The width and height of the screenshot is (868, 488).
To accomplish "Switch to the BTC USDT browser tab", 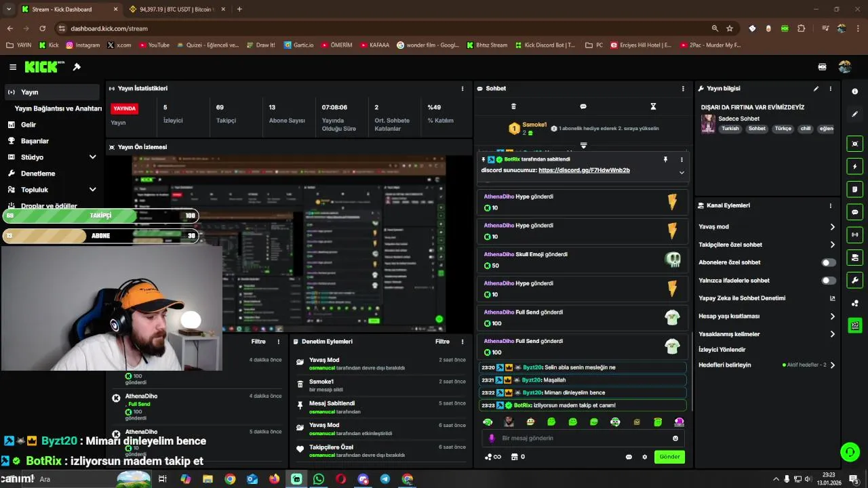I will (176, 9).
